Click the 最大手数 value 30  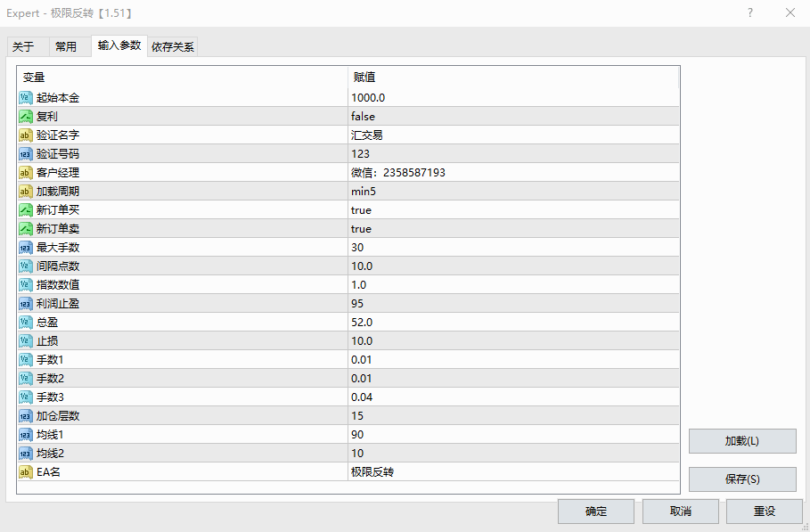click(357, 248)
